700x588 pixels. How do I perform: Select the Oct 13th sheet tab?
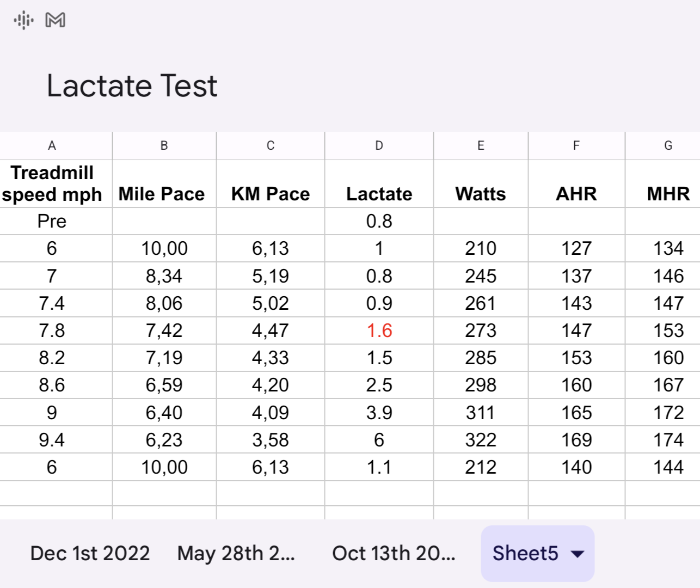394,553
